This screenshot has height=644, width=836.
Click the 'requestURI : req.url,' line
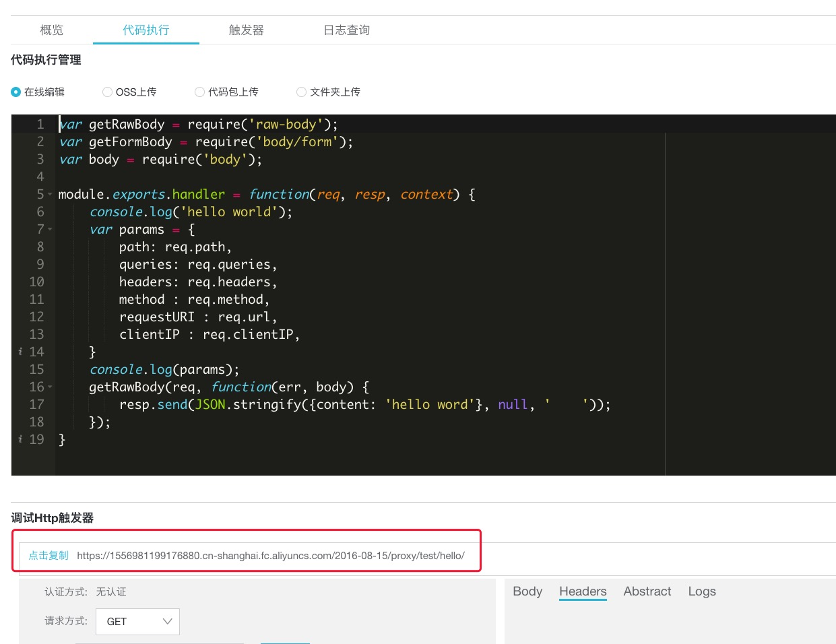point(198,317)
